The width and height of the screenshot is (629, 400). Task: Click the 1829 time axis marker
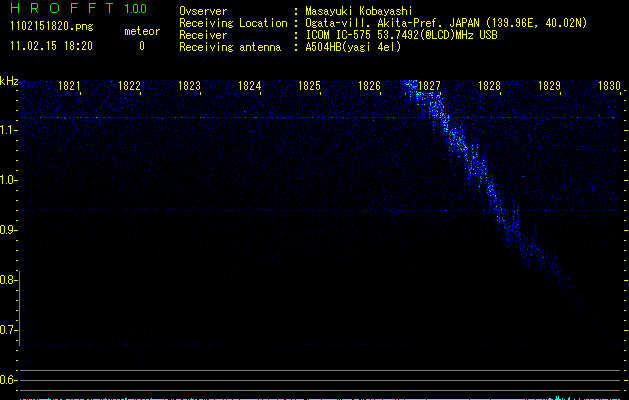click(549, 87)
